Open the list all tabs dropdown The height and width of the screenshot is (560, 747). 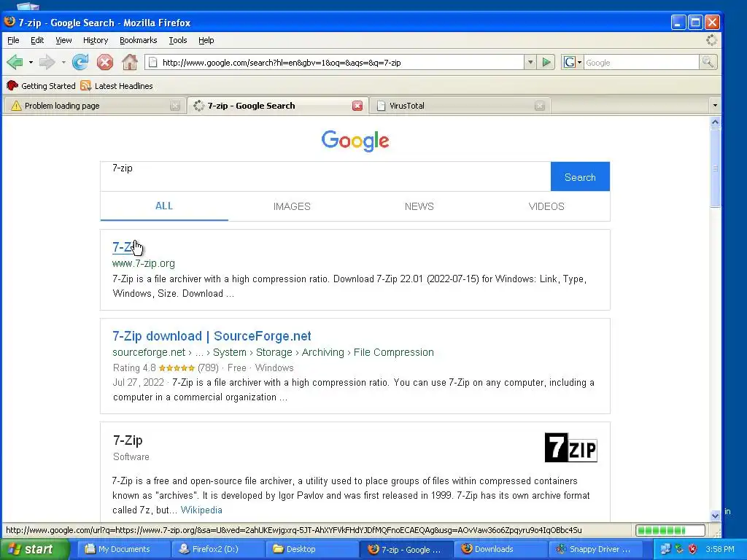click(x=715, y=105)
